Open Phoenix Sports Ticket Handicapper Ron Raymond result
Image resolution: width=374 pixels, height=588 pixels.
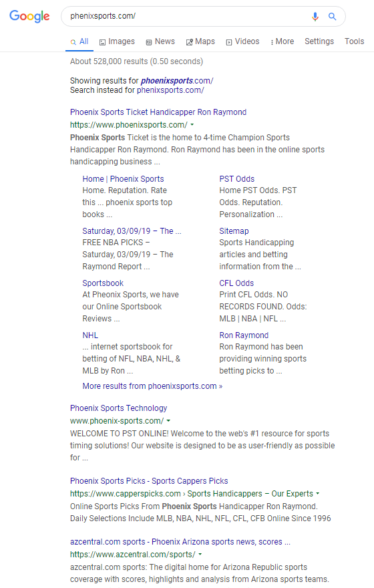(x=158, y=112)
